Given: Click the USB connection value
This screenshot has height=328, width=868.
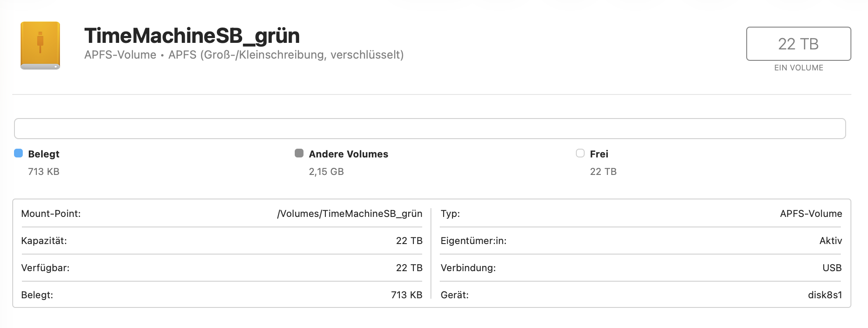Looking at the screenshot, I should 832,268.
